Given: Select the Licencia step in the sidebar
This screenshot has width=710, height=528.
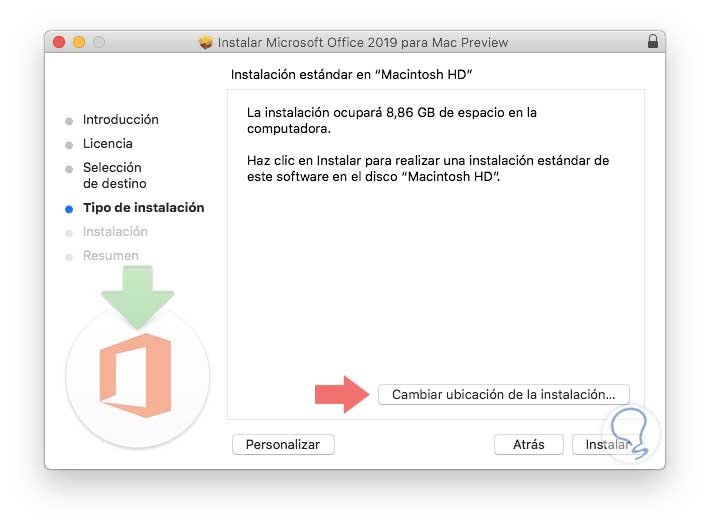Looking at the screenshot, I should click(108, 144).
